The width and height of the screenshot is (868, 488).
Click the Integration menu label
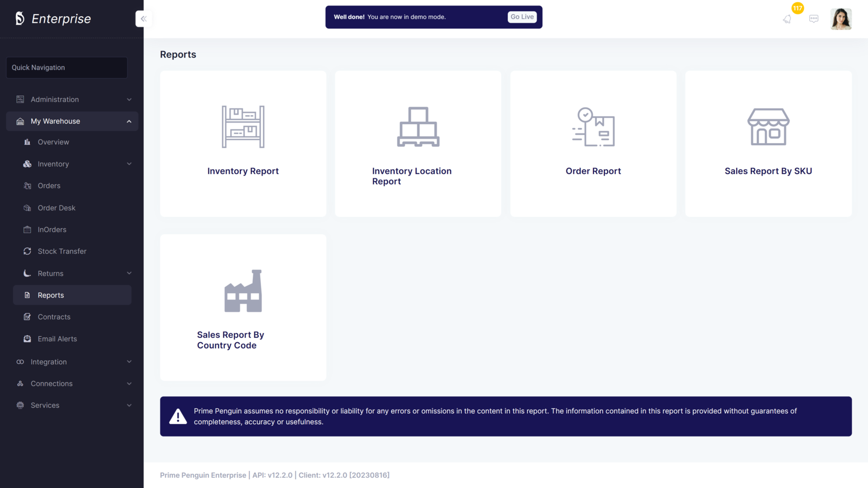pos(49,362)
